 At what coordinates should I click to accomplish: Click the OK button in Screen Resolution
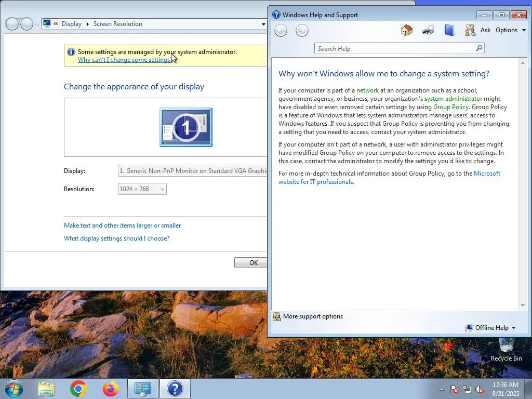tap(251, 262)
